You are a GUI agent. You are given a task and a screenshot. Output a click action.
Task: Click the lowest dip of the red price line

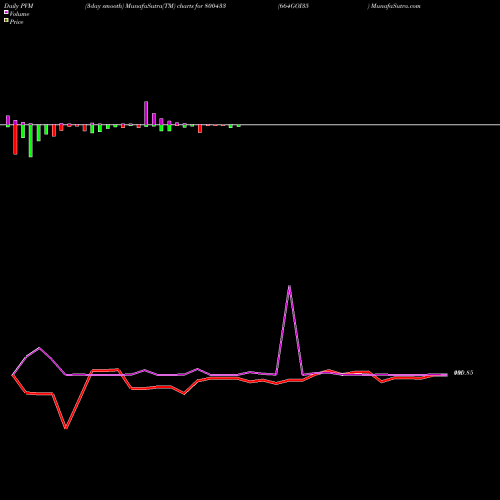(66, 428)
